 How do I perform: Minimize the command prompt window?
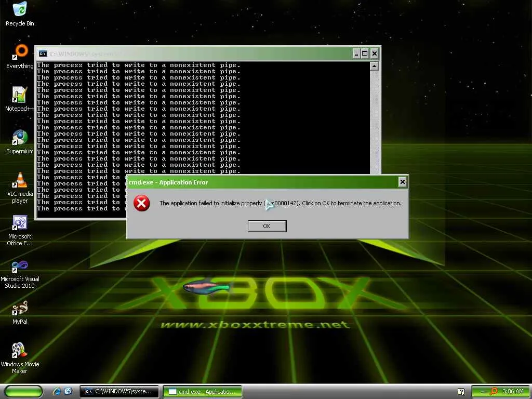[x=356, y=54]
